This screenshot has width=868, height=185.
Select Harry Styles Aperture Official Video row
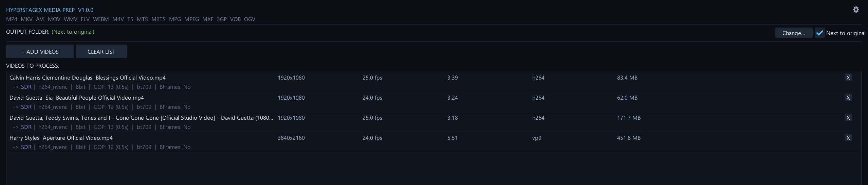[x=61, y=138]
